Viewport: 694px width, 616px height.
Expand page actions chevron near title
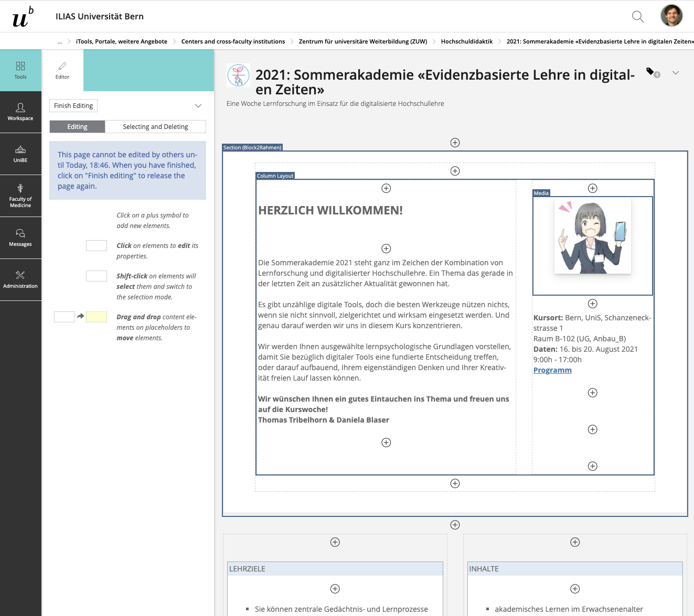676,73
